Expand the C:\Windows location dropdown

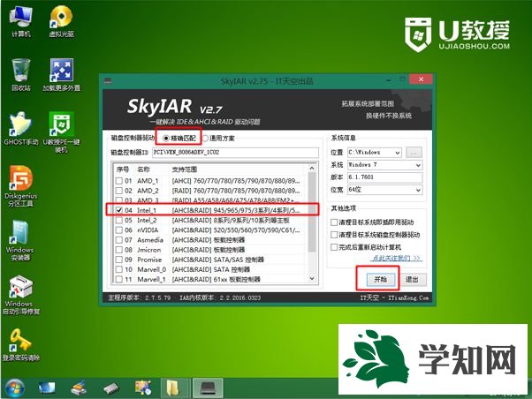tap(398, 153)
